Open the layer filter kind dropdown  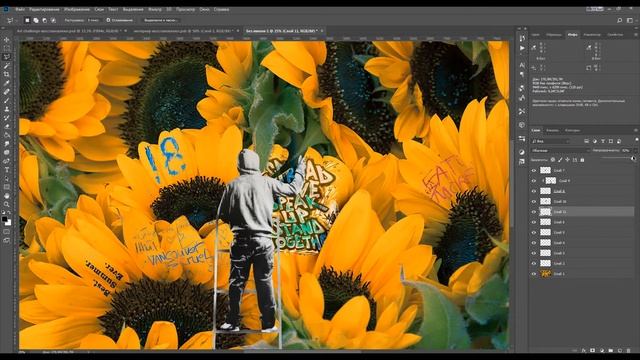click(550, 141)
